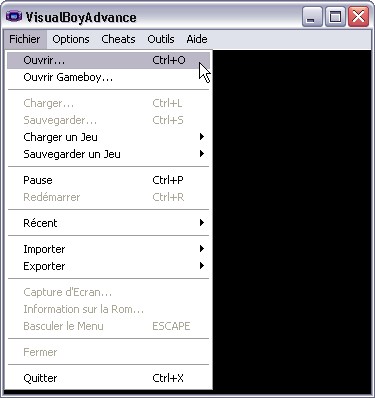Choose Quitter to exit the emulator

click(109, 378)
